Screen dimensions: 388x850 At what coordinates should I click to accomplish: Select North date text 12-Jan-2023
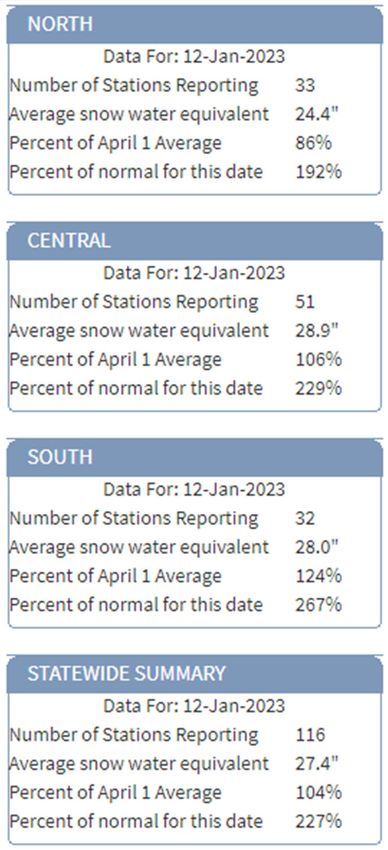tap(234, 56)
